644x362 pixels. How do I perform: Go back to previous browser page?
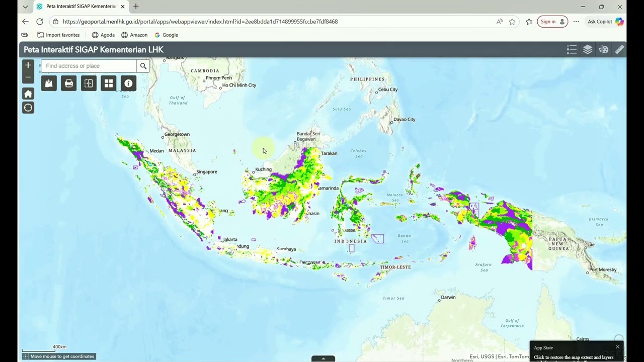(x=25, y=22)
